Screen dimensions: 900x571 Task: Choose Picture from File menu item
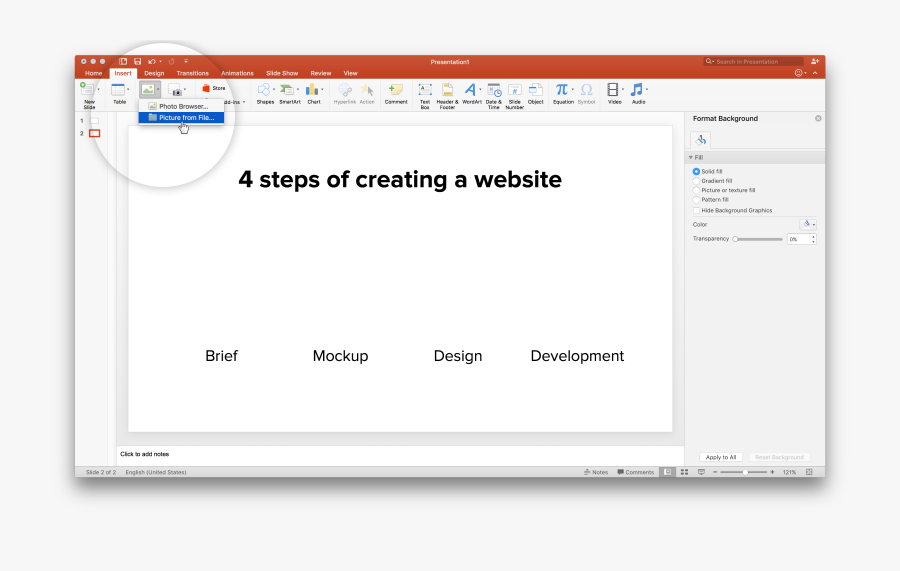[181, 118]
